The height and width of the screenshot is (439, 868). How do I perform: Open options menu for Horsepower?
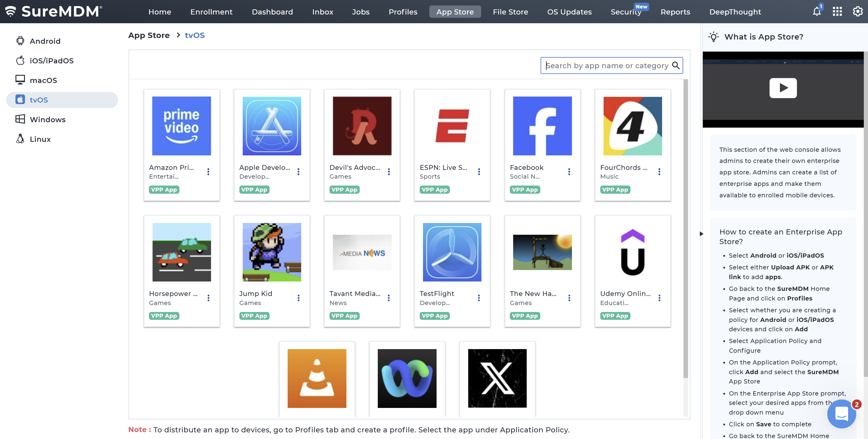[208, 298]
